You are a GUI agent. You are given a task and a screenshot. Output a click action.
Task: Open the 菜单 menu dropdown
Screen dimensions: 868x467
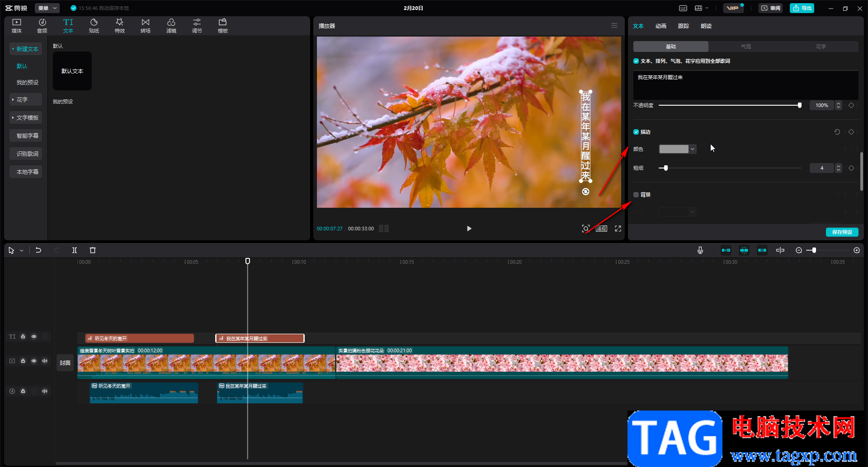point(47,8)
